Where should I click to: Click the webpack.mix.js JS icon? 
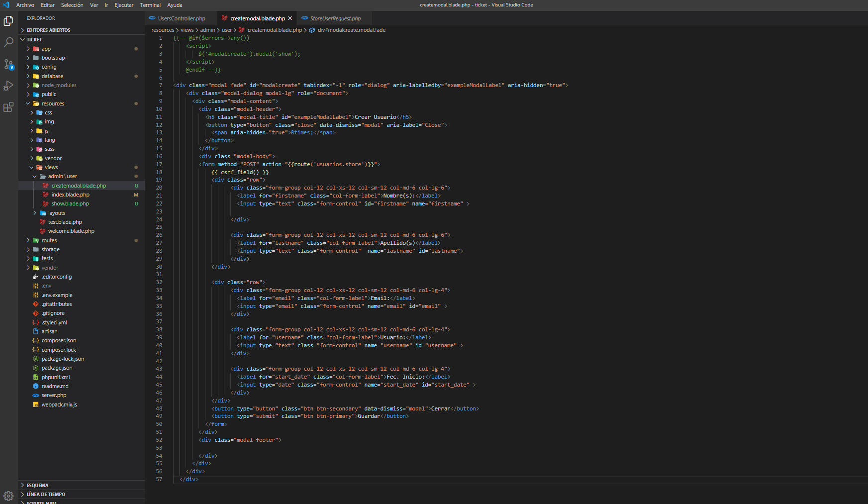coord(36,405)
